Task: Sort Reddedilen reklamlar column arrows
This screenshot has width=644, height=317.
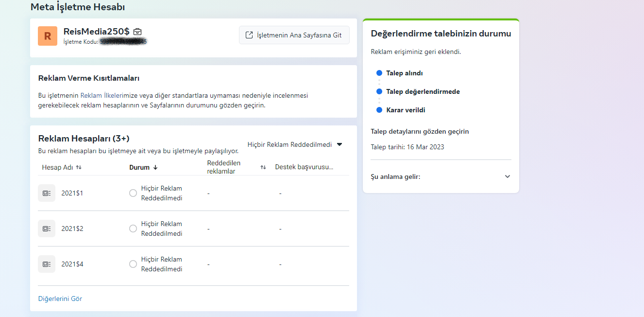Action: [263, 167]
